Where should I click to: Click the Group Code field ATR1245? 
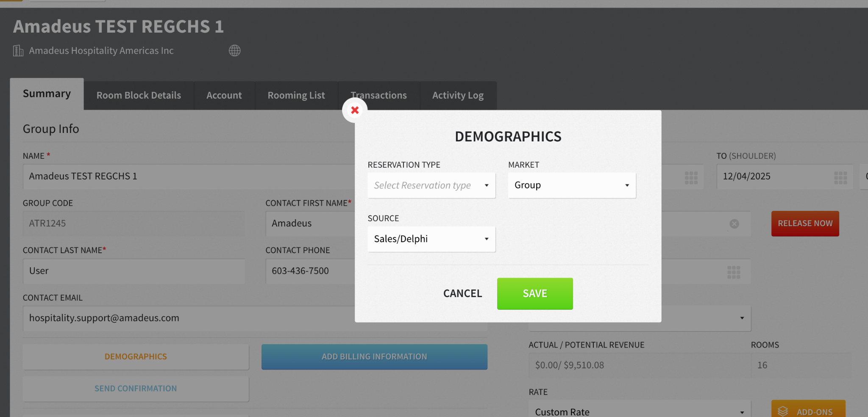(134, 224)
